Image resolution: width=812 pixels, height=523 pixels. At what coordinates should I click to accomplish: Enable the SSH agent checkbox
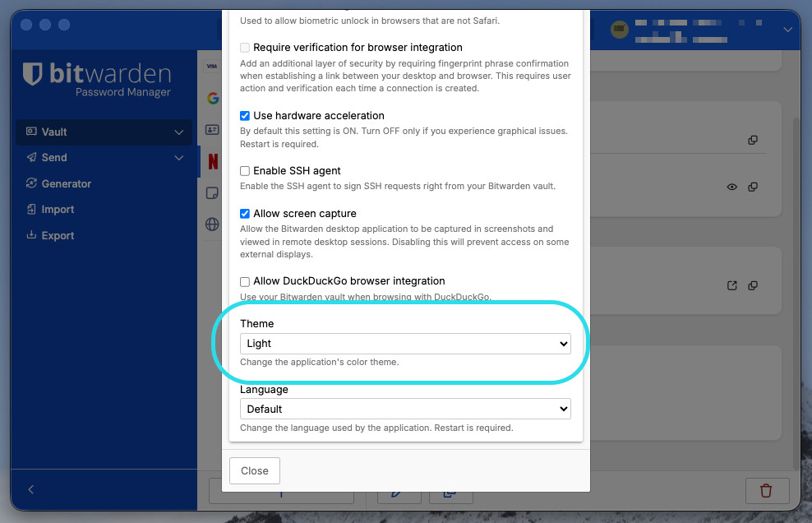pyautogui.click(x=245, y=171)
